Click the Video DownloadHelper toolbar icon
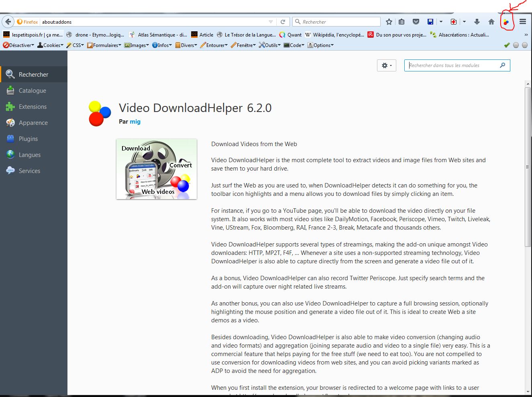 coord(506,22)
